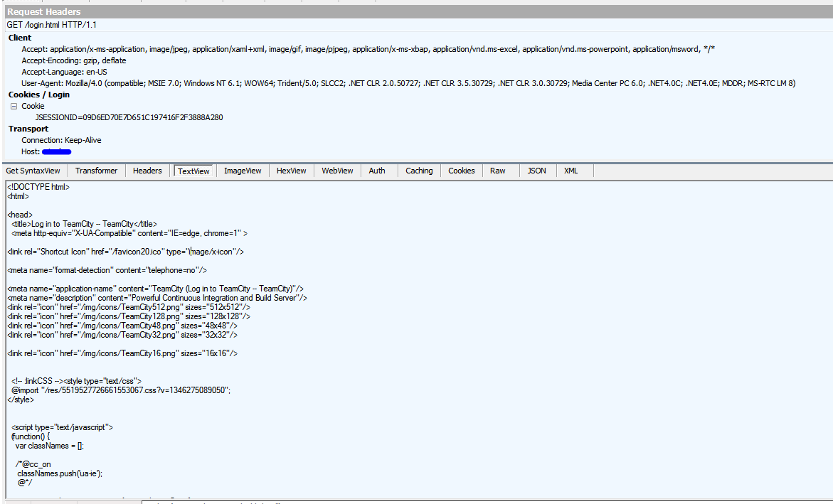This screenshot has width=833, height=504.
Task: View the Raw response tab
Action: (x=498, y=171)
